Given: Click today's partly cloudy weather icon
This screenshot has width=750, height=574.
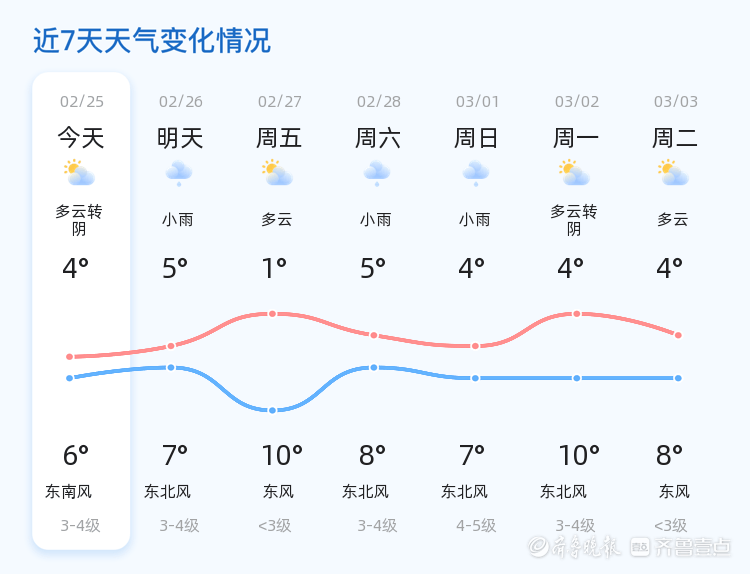Looking at the screenshot, I should [80, 173].
